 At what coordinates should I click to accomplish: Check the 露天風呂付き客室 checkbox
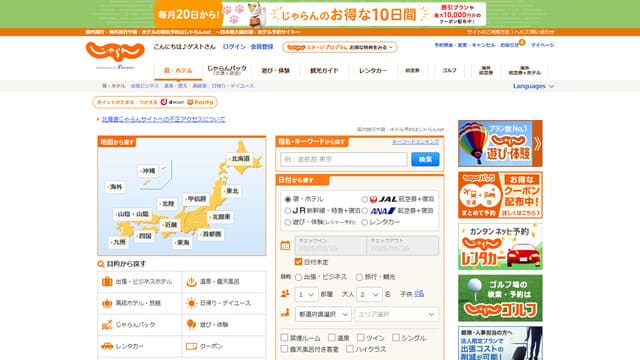coord(284,349)
